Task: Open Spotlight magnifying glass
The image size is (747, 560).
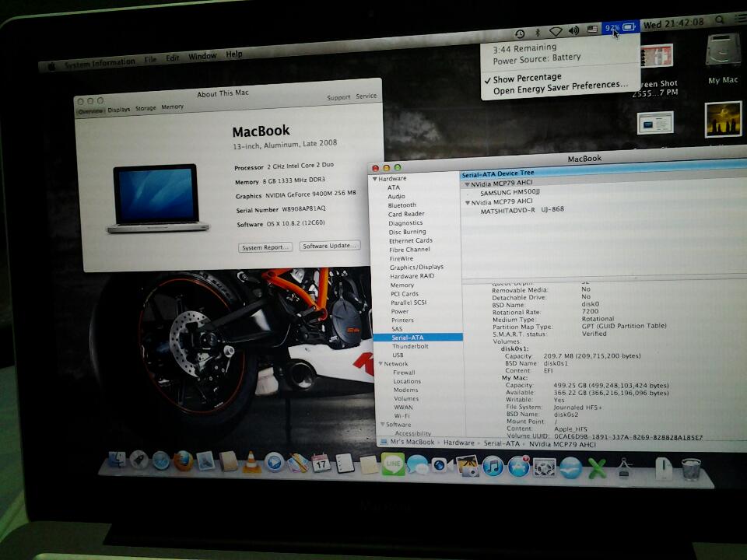Action: [x=719, y=19]
